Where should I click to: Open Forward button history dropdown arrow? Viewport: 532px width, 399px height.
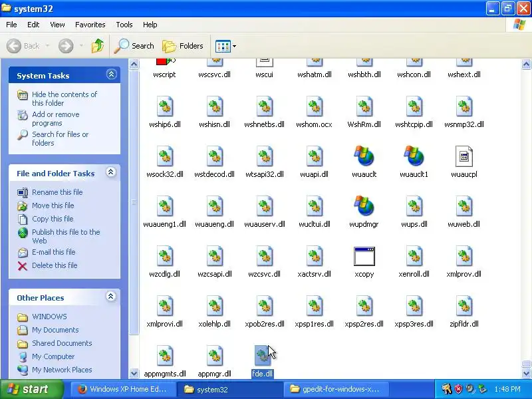coord(81,46)
